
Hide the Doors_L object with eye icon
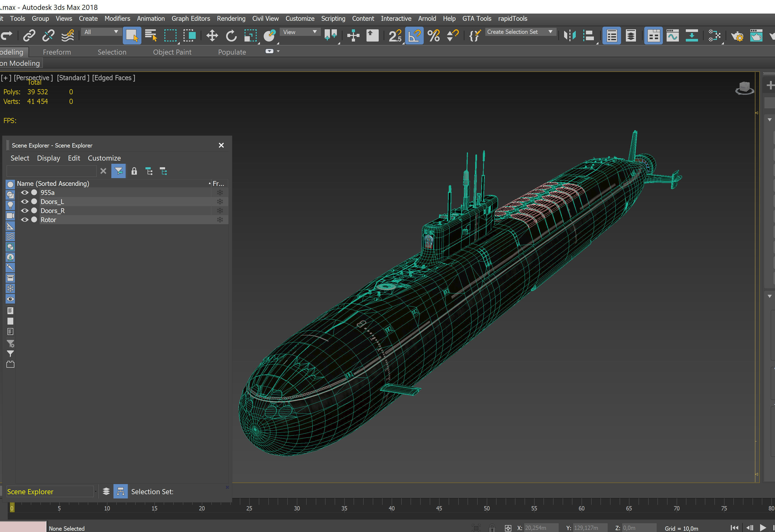[x=25, y=202]
